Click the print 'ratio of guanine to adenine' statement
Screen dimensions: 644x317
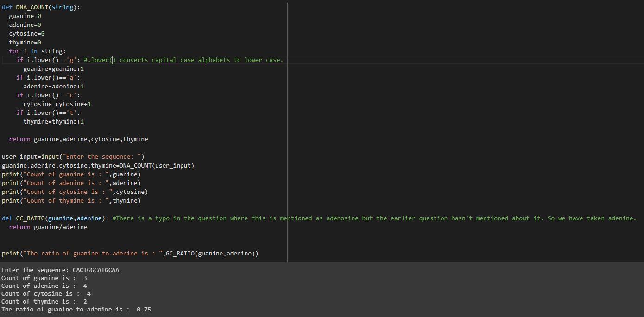(x=130, y=254)
